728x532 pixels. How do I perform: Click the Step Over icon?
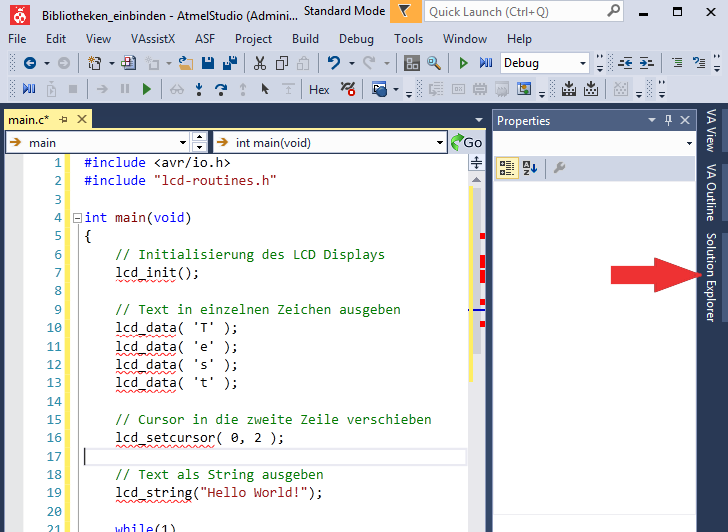pyautogui.click(x=221, y=89)
